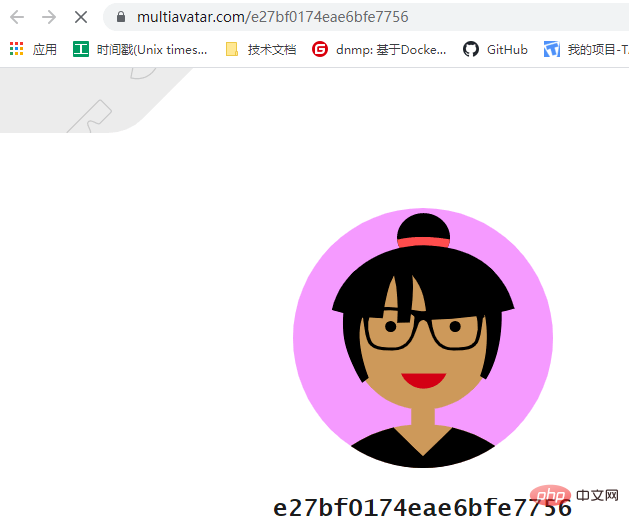Open the colorful Apps grid icon

(x=16, y=49)
